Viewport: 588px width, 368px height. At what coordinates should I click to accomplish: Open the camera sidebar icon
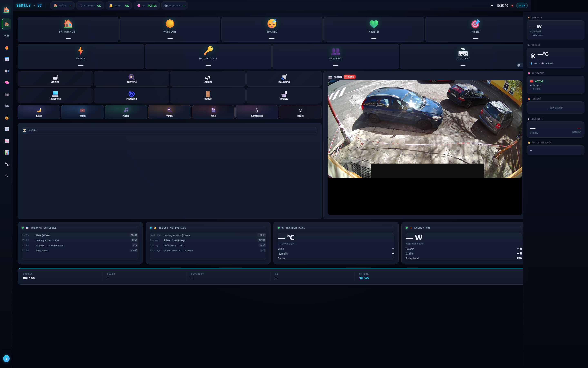click(x=7, y=94)
